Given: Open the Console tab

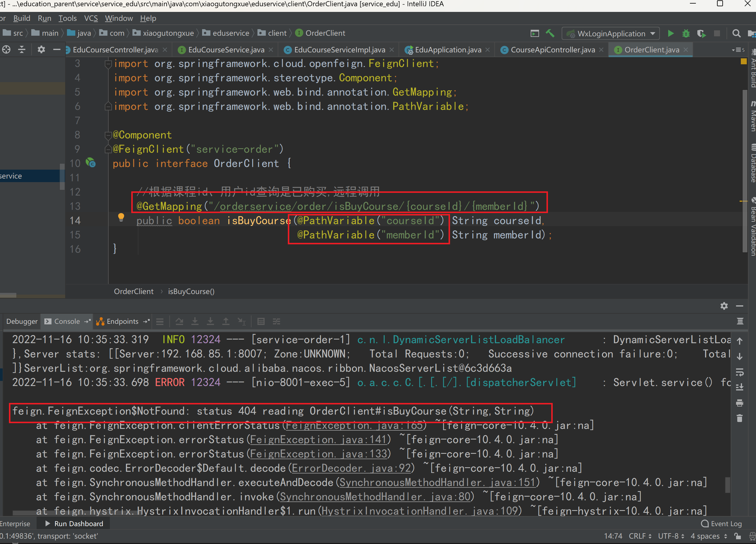Looking at the screenshot, I should point(67,321).
